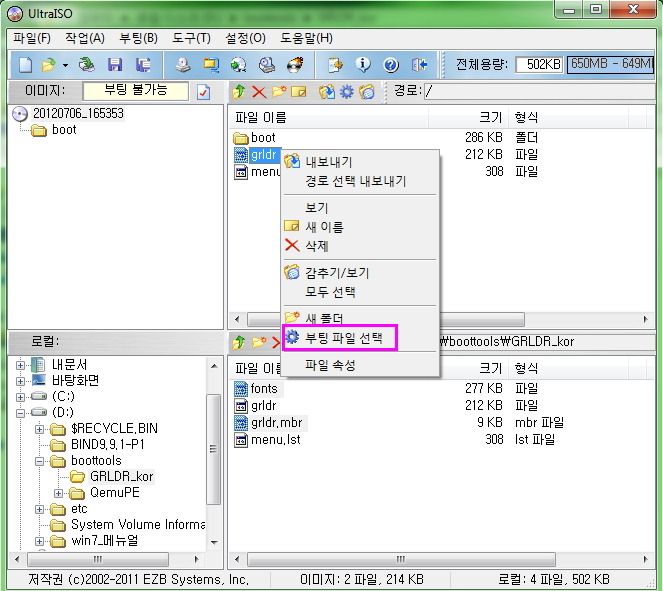Open the dropdown arrow next to Open icon

(65, 66)
